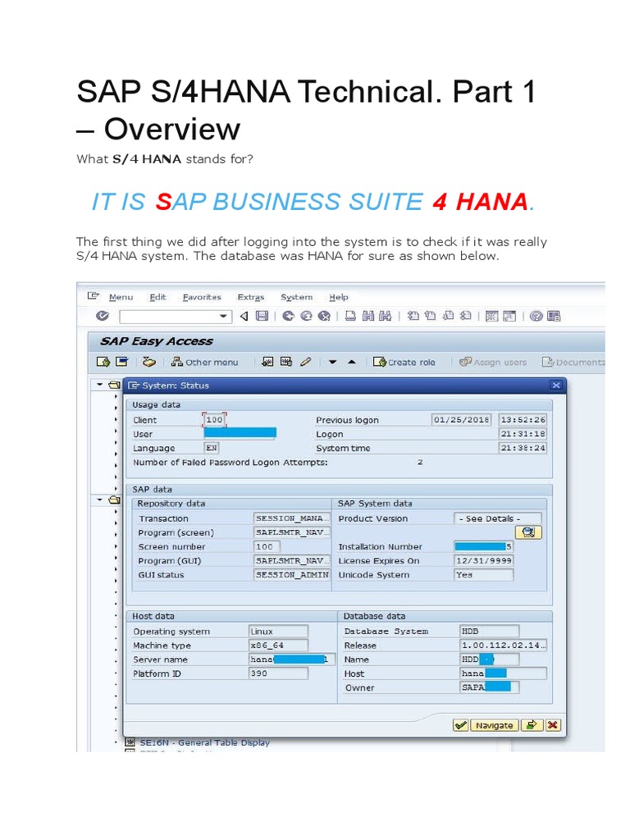Viewport: 630px width, 840px height.
Task: Collapse the tree folder beside the System: Status title
Action: [99, 385]
